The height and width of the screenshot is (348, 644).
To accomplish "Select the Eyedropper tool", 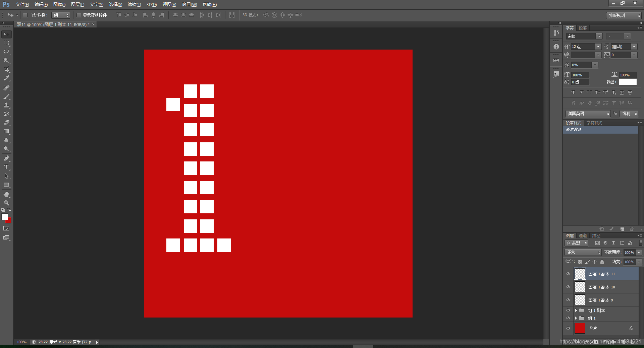I will (6, 78).
